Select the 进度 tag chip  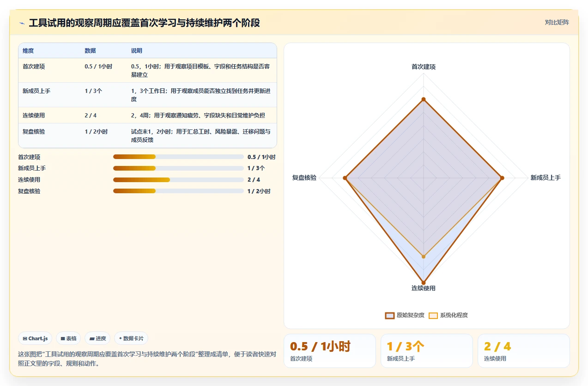pos(97,338)
